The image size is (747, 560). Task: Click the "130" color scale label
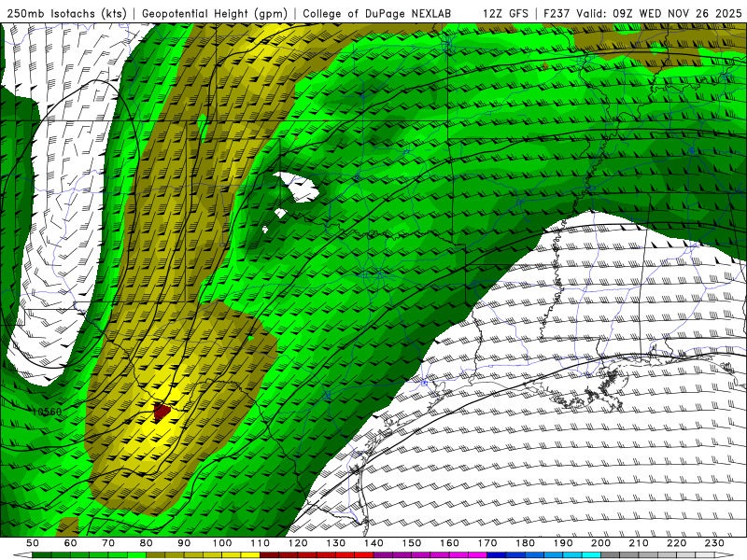click(x=336, y=543)
